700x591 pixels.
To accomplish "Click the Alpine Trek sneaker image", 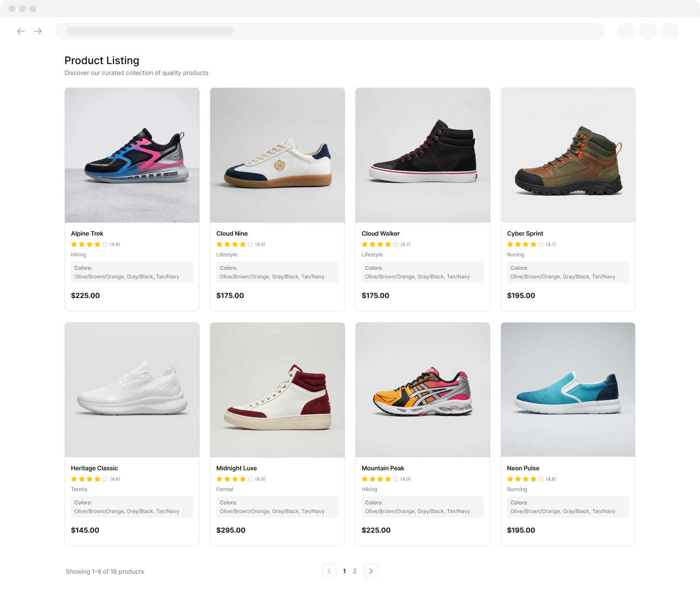I will 132,155.
